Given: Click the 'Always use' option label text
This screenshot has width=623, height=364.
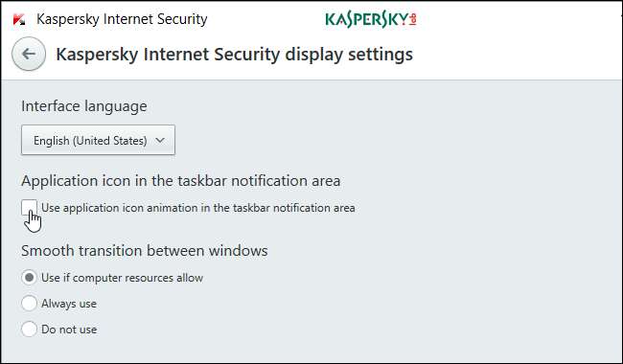Looking at the screenshot, I should click(69, 304).
